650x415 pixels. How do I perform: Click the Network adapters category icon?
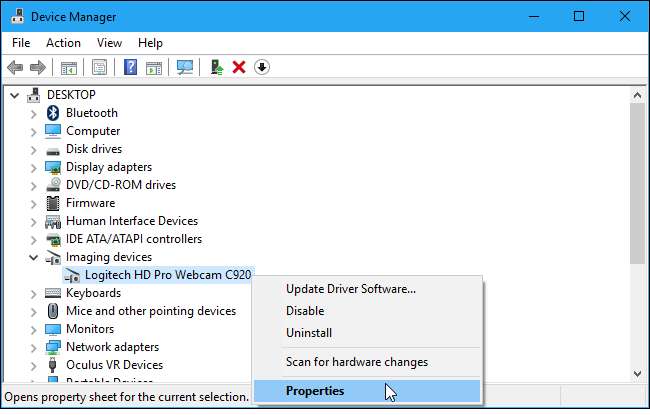click(53, 347)
